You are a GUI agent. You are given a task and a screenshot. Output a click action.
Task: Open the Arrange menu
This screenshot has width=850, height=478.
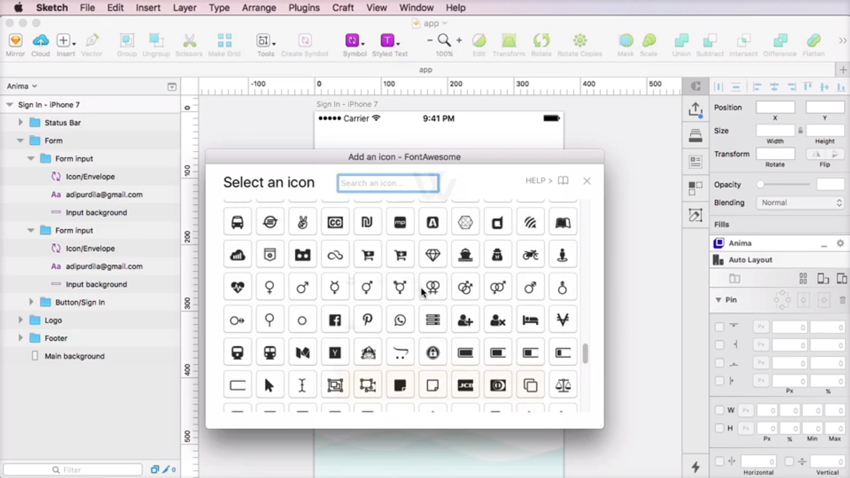259,8
